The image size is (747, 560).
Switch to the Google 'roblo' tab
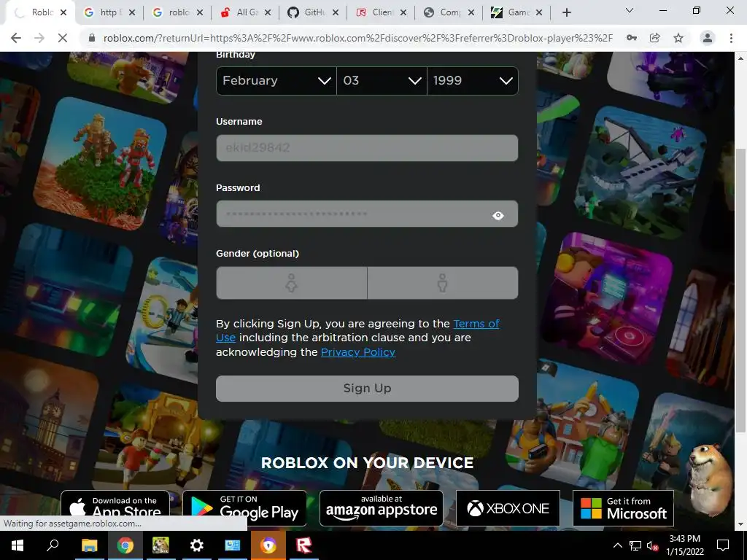[x=177, y=12]
